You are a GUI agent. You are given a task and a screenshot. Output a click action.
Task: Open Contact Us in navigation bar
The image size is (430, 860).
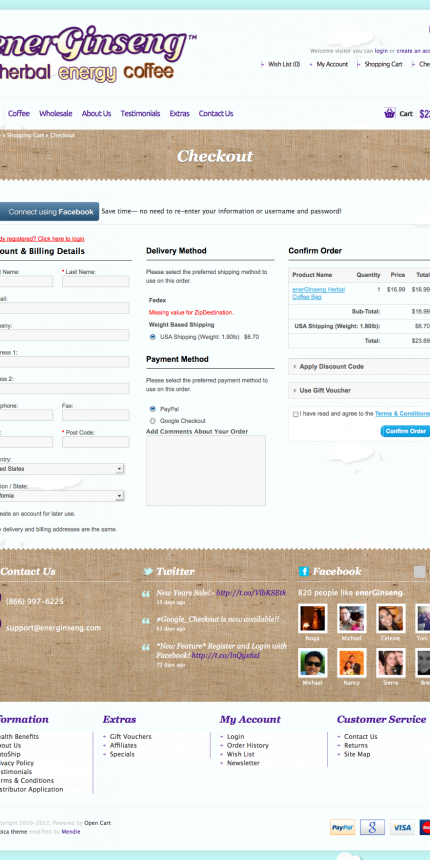[x=216, y=114]
